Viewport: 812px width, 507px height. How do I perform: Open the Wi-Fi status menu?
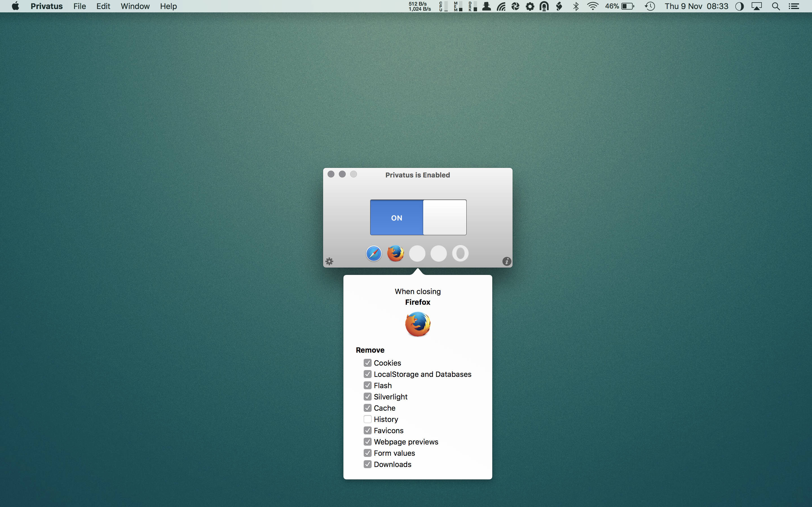[x=593, y=6]
